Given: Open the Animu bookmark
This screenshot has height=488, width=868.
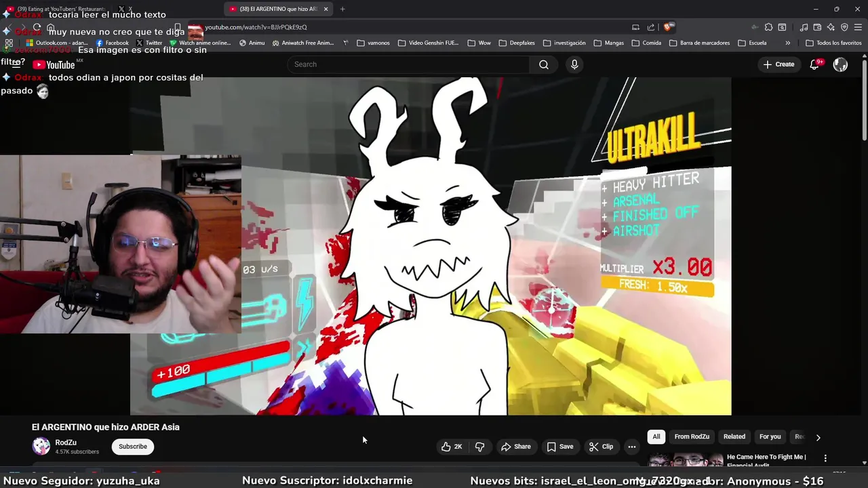Looking at the screenshot, I should pos(252,43).
